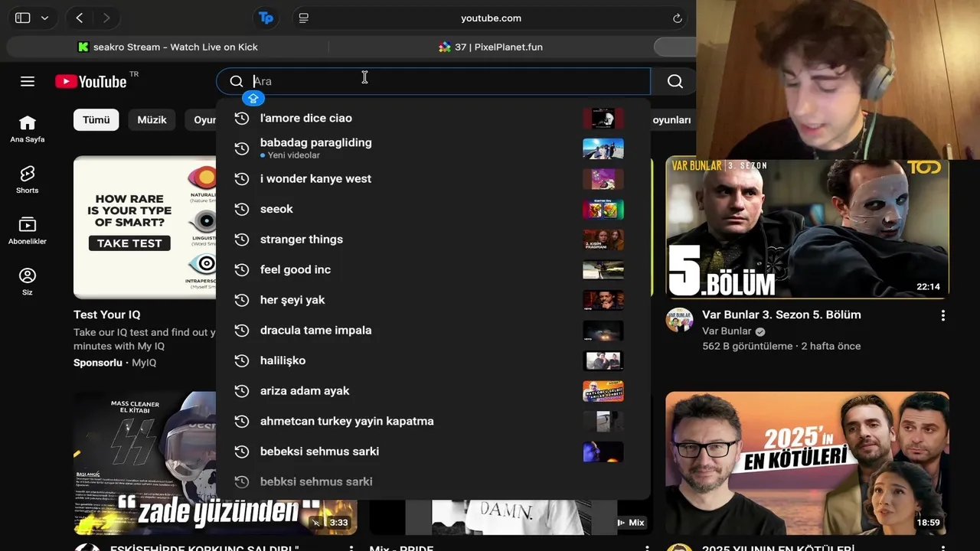Open the MyIQ sponsor link
This screenshot has height=551, width=980.
pos(144,363)
